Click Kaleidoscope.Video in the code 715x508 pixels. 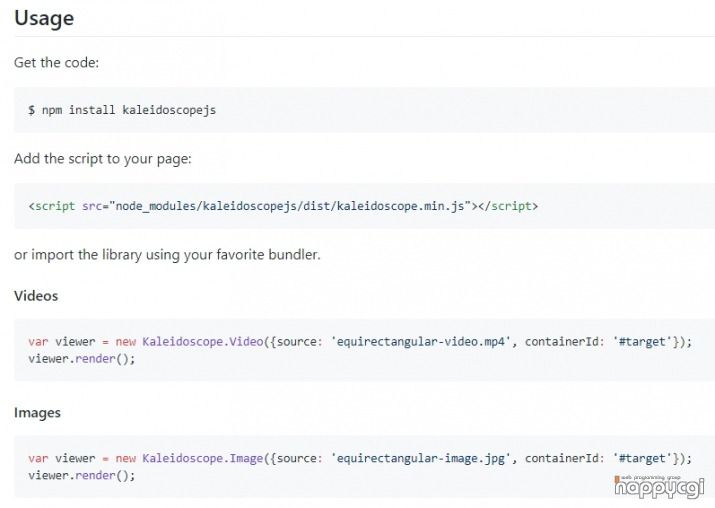coord(202,342)
